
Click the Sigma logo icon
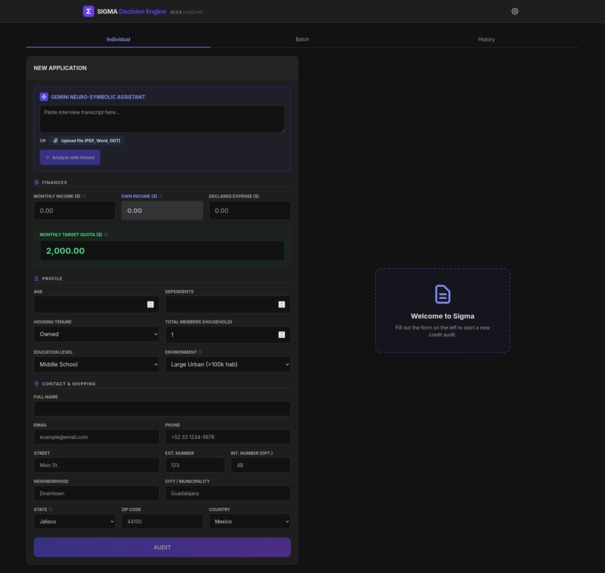pyautogui.click(x=88, y=11)
